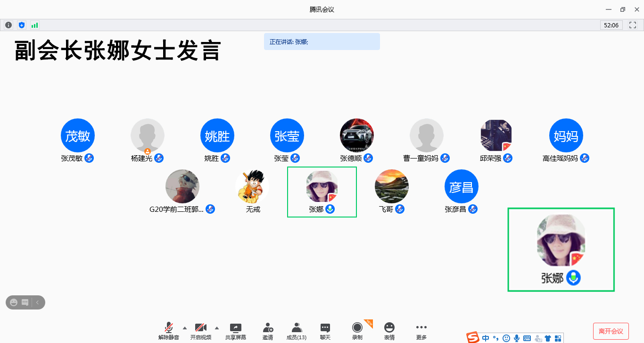Enter fullscreen mode icon
The image size is (644, 343).
(x=633, y=25)
